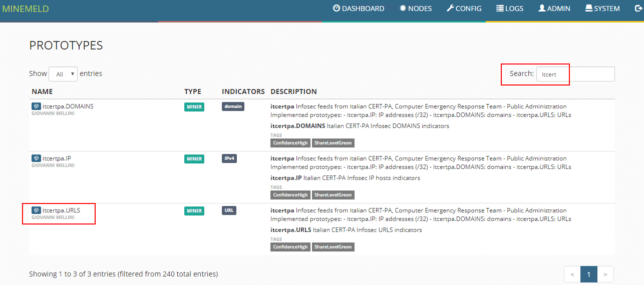The image size is (644, 285).
Task: Open the itcertpa.URLS prototype
Action: [x=61, y=210]
